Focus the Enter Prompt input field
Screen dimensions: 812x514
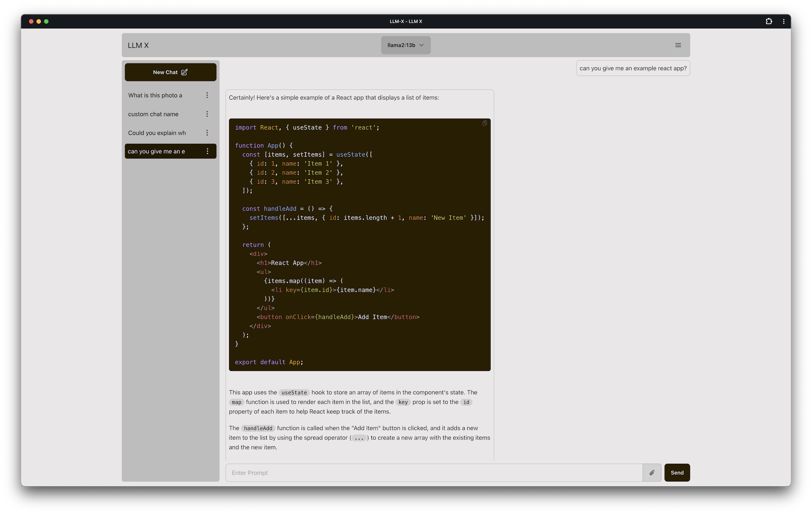pos(434,473)
